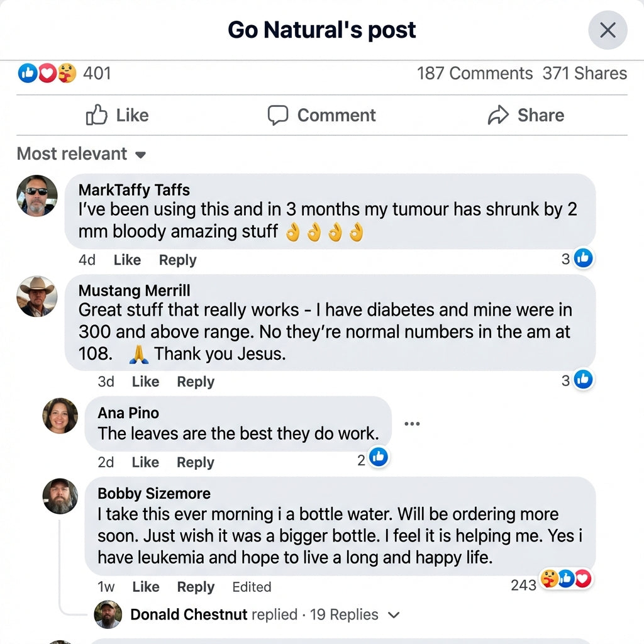
Task: Like Mustang Merrill's comment
Action: coord(145,382)
